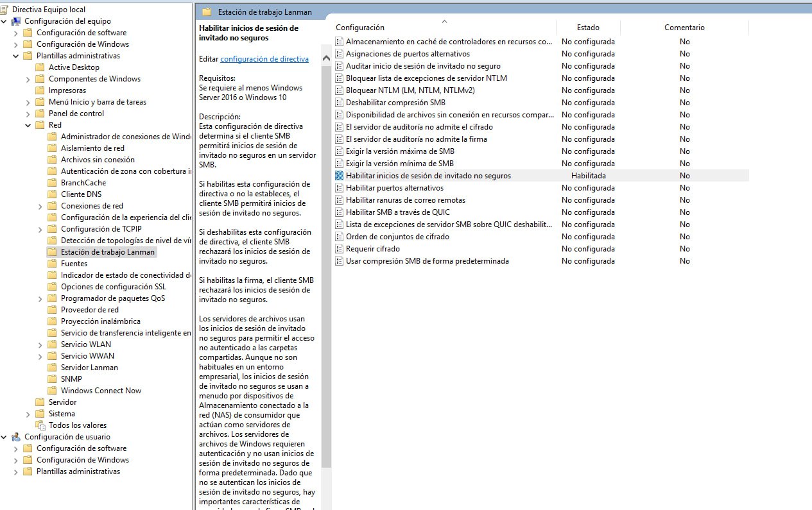Expand the Componentes de Windows node
Screen dimensions: 812x510
pyautogui.click(x=28, y=79)
